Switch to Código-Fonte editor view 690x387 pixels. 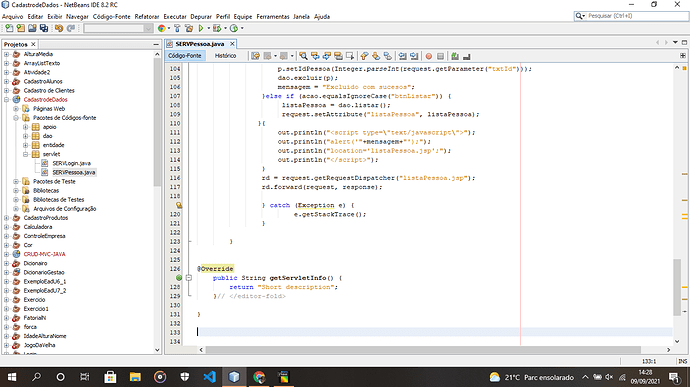tap(185, 56)
